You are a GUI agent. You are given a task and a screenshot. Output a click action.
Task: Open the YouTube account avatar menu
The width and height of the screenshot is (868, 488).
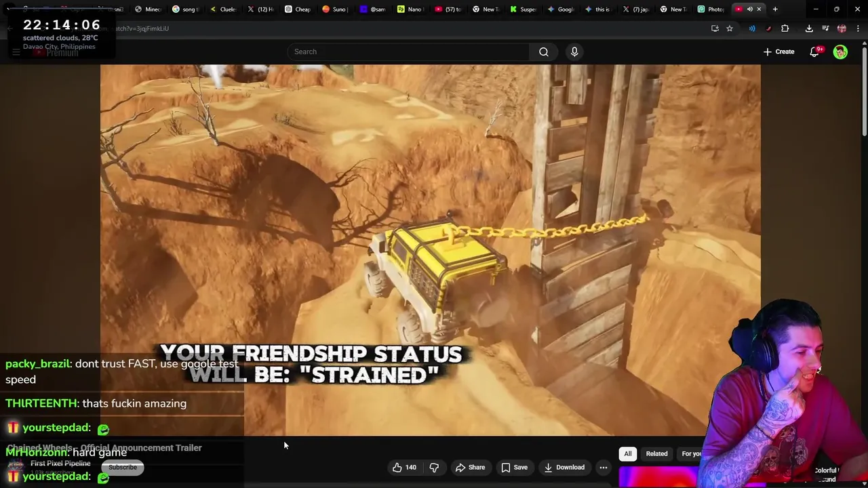[840, 52]
